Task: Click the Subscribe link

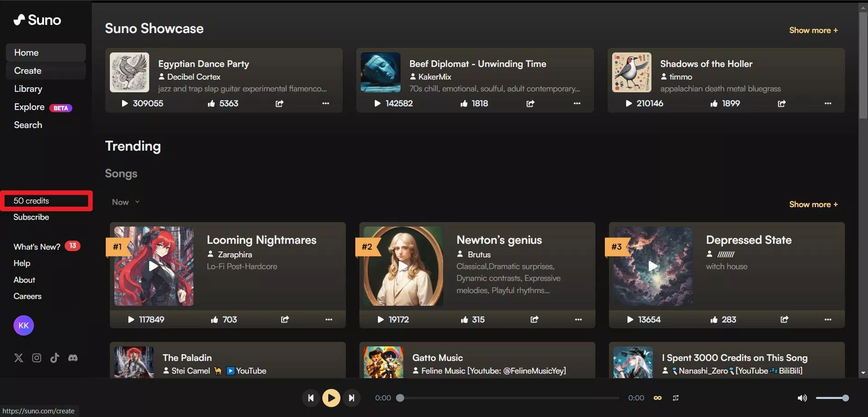Action: [31, 217]
